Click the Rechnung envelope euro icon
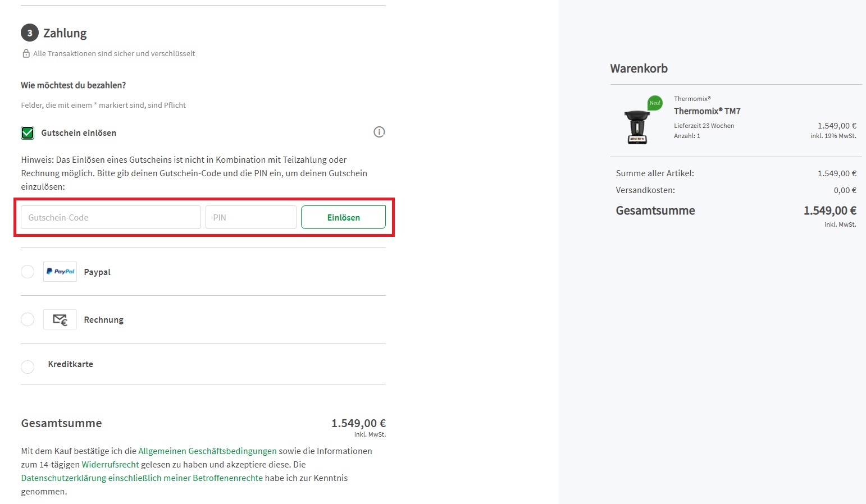866x504 pixels. click(60, 319)
